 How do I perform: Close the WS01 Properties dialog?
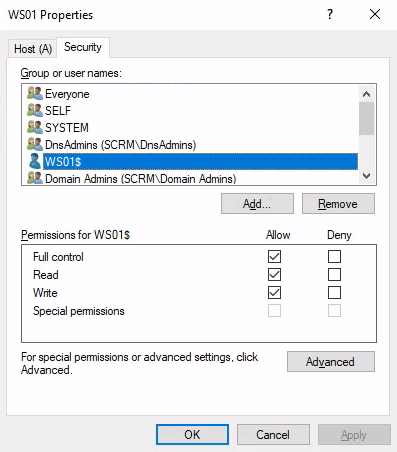375,14
